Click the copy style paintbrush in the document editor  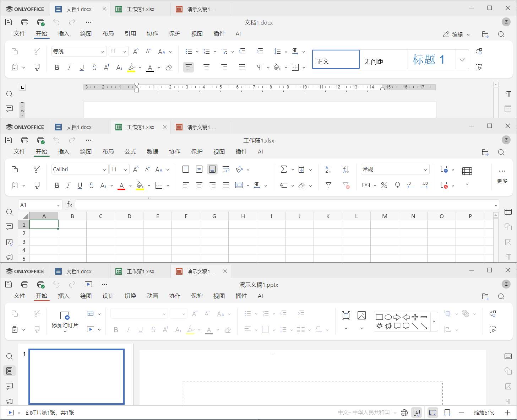coord(37,67)
